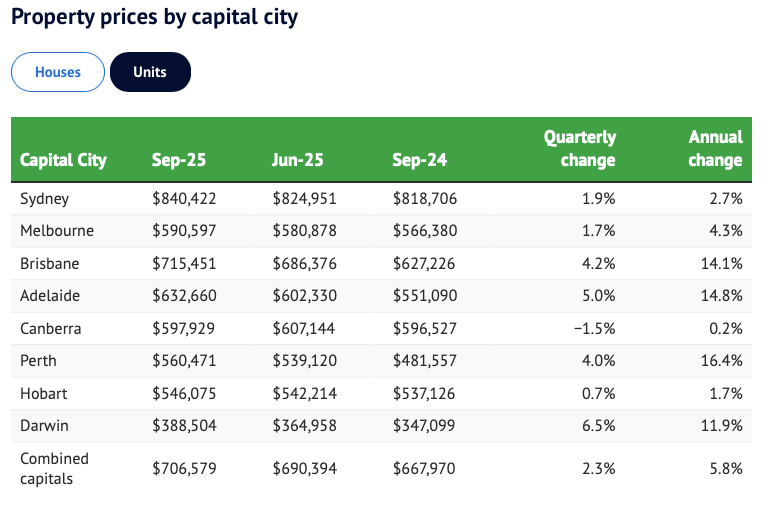Screen dimensions: 768x510
Task: Click the Sep-24 column header
Action: click(419, 160)
